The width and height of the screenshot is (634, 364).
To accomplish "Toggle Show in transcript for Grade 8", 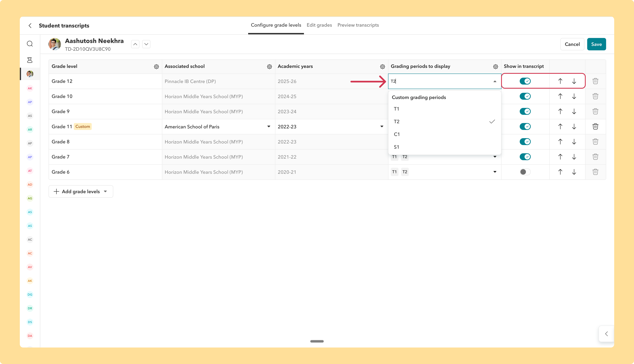I will coord(525,141).
